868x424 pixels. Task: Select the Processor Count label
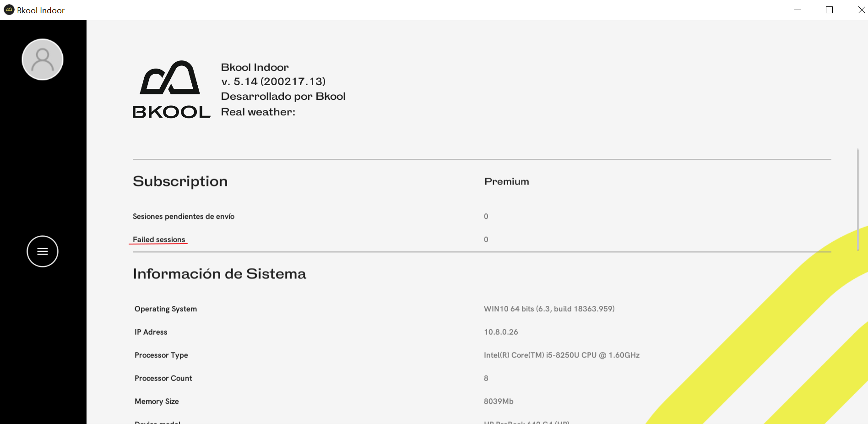[x=163, y=378]
